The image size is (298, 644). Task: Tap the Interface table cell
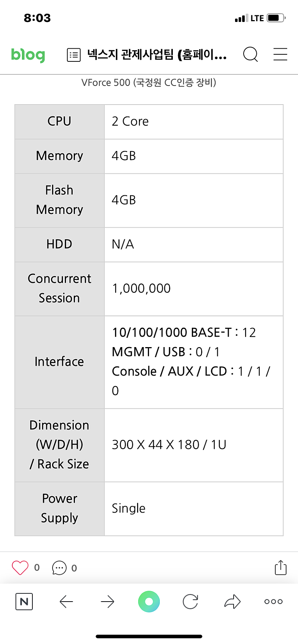(x=59, y=362)
